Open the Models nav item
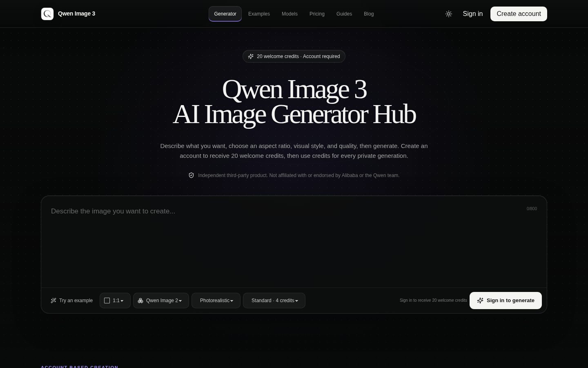Image resolution: width=588 pixels, height=368 pixels. click(290, 14)
